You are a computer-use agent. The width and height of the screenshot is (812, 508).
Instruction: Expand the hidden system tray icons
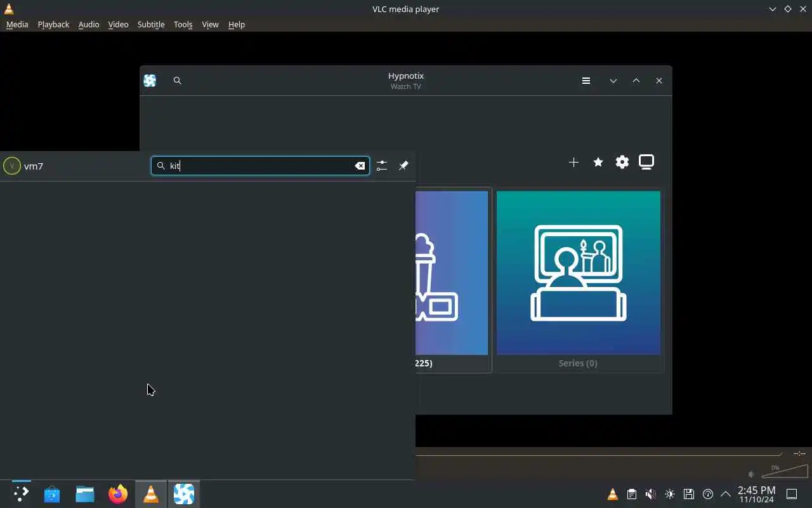pyautogui.click(x=726, y=494)
